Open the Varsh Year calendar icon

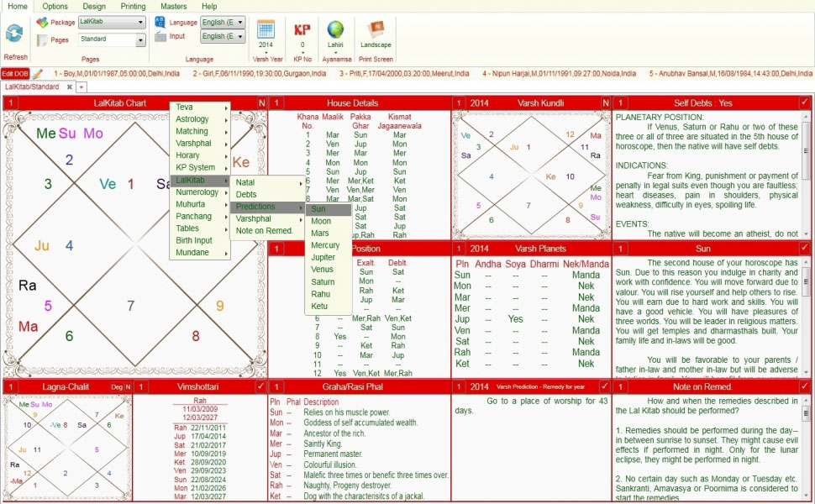coord(266,29)
